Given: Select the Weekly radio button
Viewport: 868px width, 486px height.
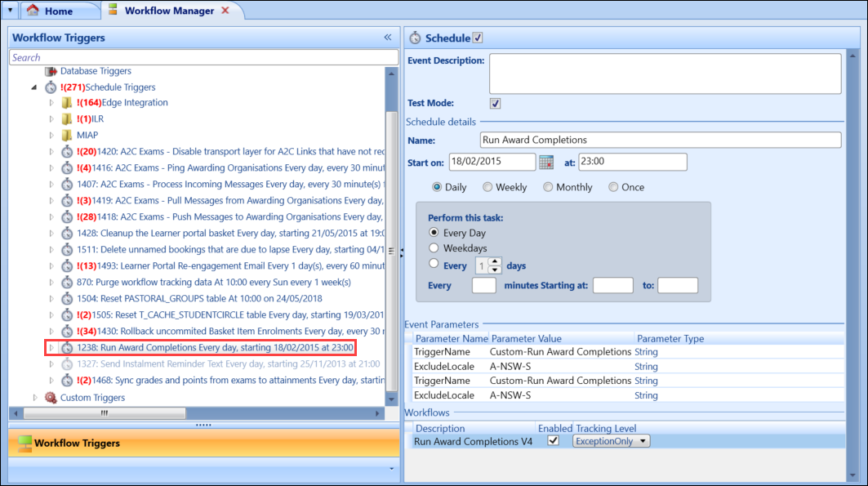Looking at the screenshot, I should click(x=487, y=186).
